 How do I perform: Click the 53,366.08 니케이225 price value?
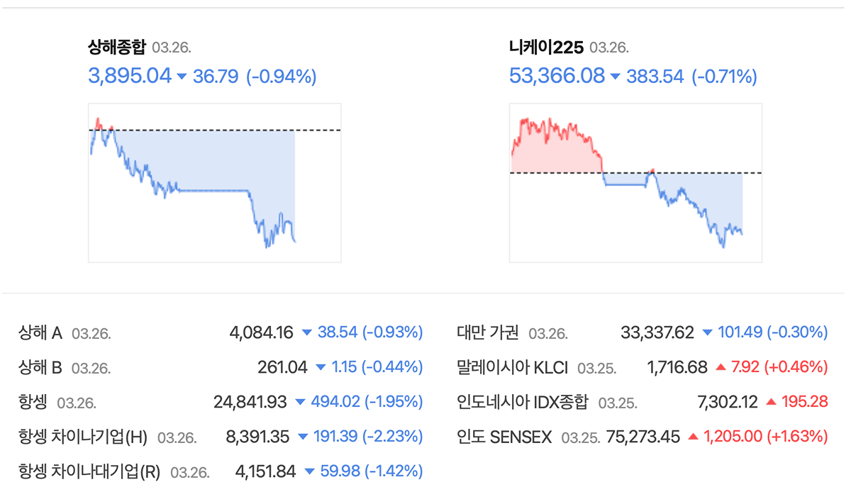pyautogui.click(x=557, y=76)
